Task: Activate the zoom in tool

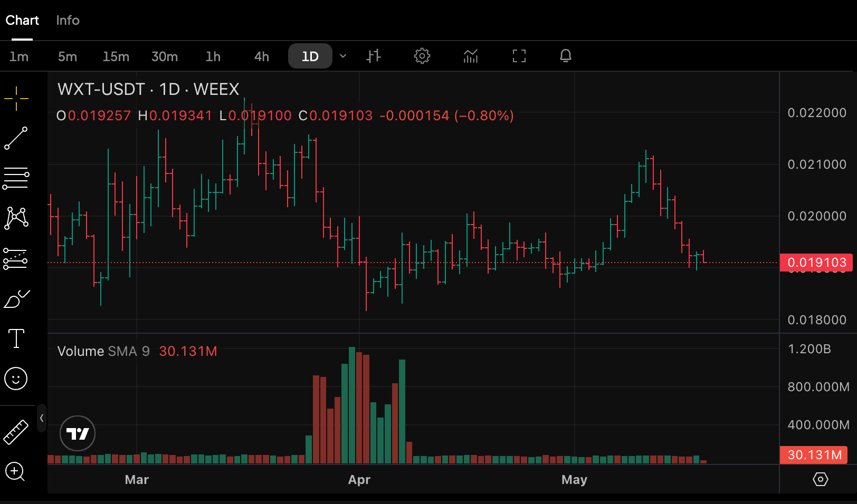Action: coord(15,471)
